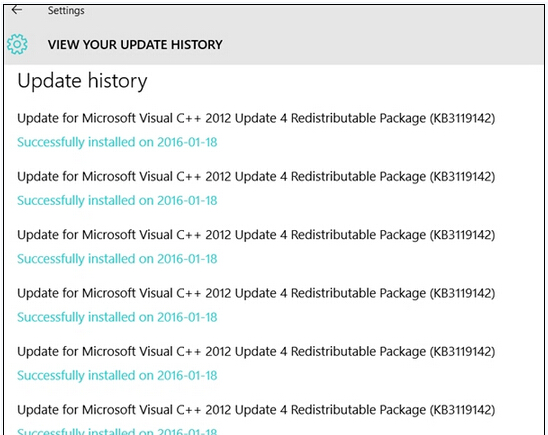
Task: Click the 2016-01-18 date in third status link
Action: [x=187, y=259]
